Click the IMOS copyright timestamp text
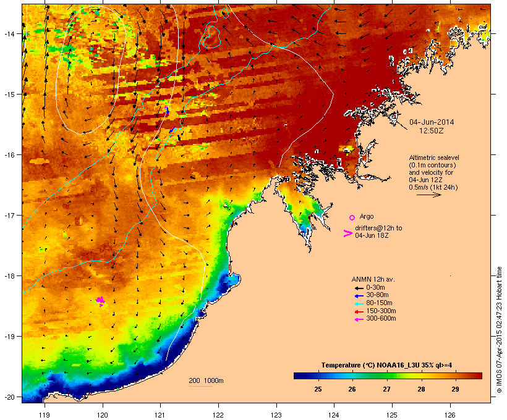Viewport: 507px width, 420px height. 499,330
